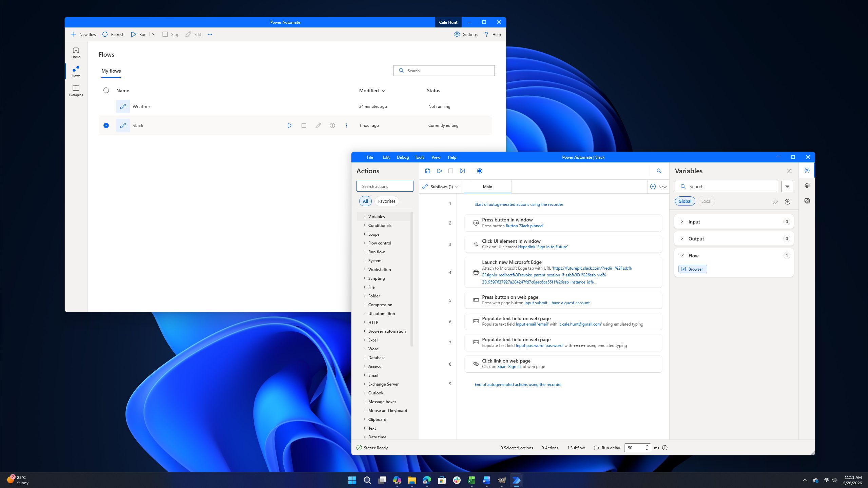The image size is (868, 488).
Task: Open Run delay info icon
Action: pyautogui.click(x=664, y=448)
